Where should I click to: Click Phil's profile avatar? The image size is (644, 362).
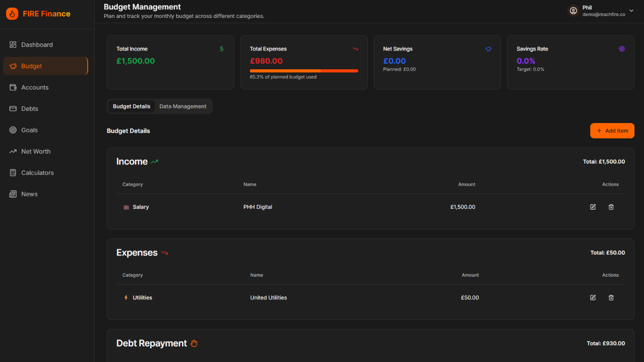click(x=573, y=10)
